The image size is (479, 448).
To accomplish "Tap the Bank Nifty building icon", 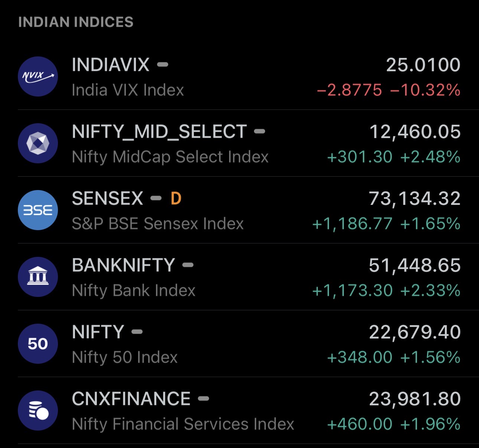I will (38, 277).
